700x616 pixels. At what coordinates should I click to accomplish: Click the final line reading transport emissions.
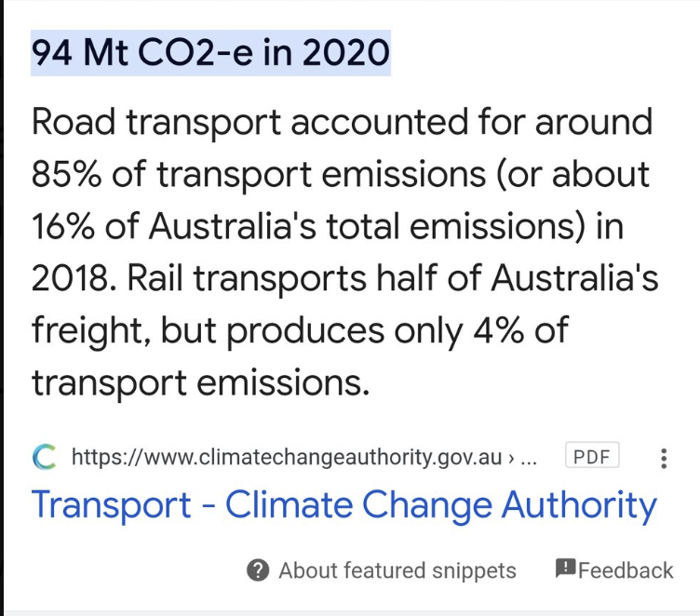199,382
